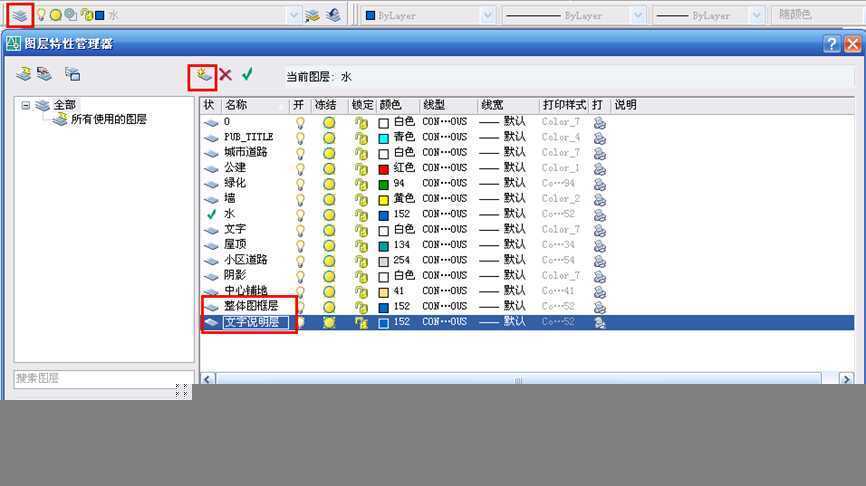Open the Layer States Manager icon
The height and width of the screenshot is (486, 866).
pos(72,73)
